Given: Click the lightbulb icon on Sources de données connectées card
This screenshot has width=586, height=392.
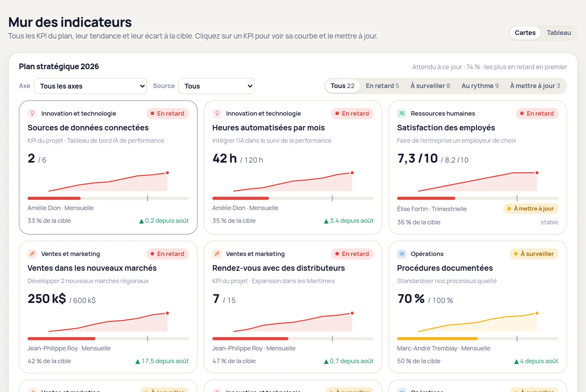Looking at the screenshot, I should click(x=32, y=114).
